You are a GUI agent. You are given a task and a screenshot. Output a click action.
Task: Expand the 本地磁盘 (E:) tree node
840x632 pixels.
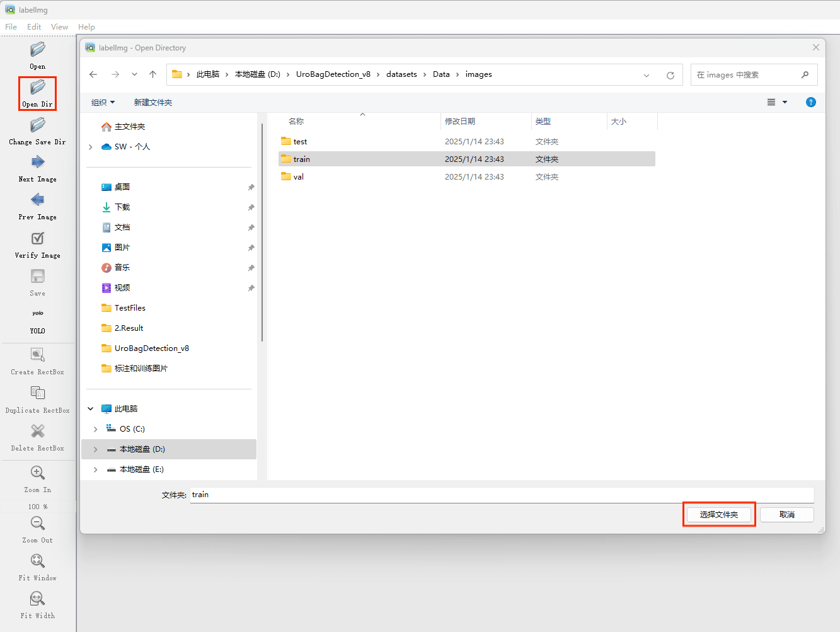click(95, 469)
